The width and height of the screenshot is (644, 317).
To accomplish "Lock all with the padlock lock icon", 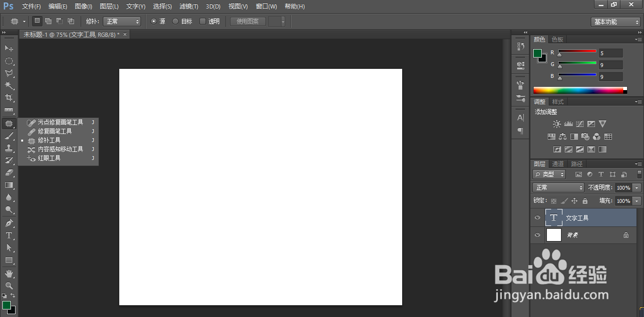I will click(585, 201).
